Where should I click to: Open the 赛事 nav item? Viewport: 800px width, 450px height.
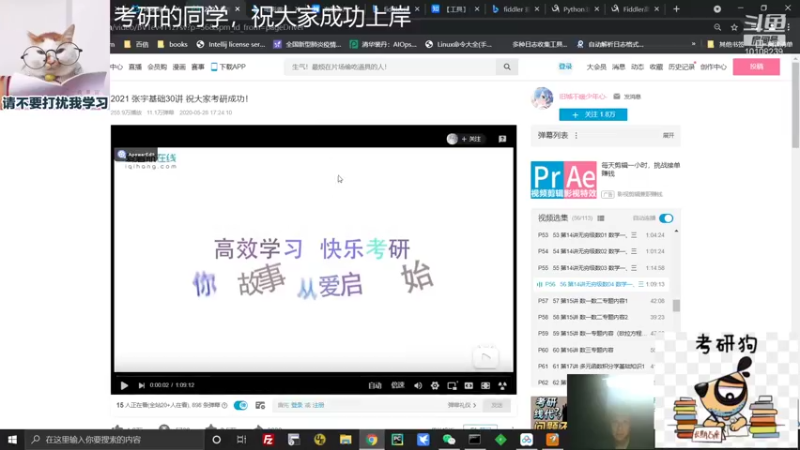[x=198, y=67]
